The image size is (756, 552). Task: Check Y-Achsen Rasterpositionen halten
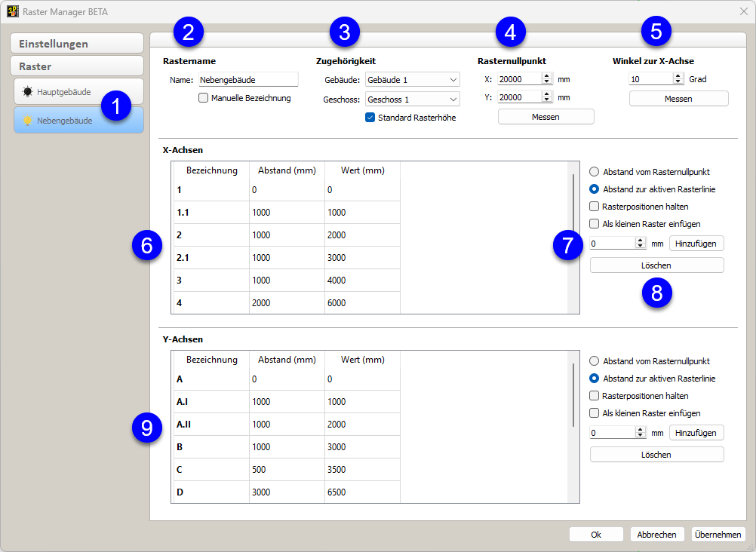(594, 396)
